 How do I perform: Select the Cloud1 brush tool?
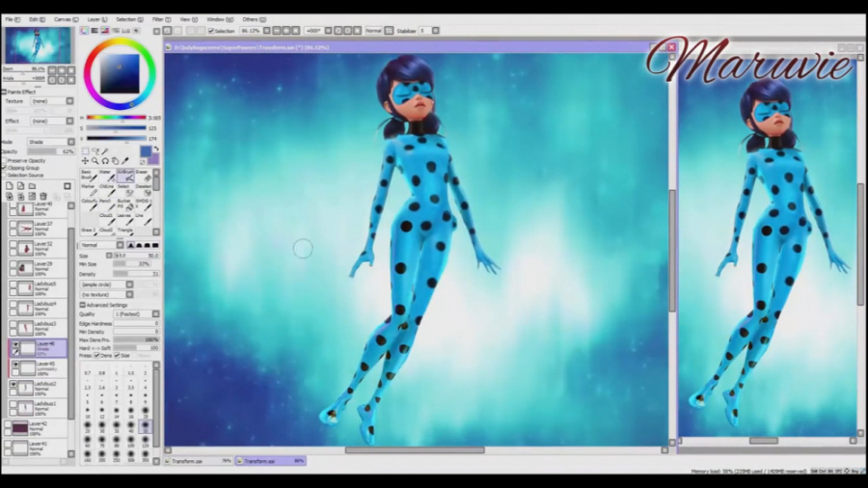[107, 219]
